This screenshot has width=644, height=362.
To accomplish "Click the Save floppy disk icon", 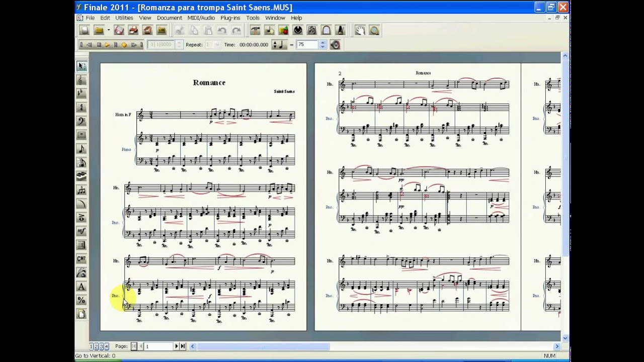I will 119,30.
